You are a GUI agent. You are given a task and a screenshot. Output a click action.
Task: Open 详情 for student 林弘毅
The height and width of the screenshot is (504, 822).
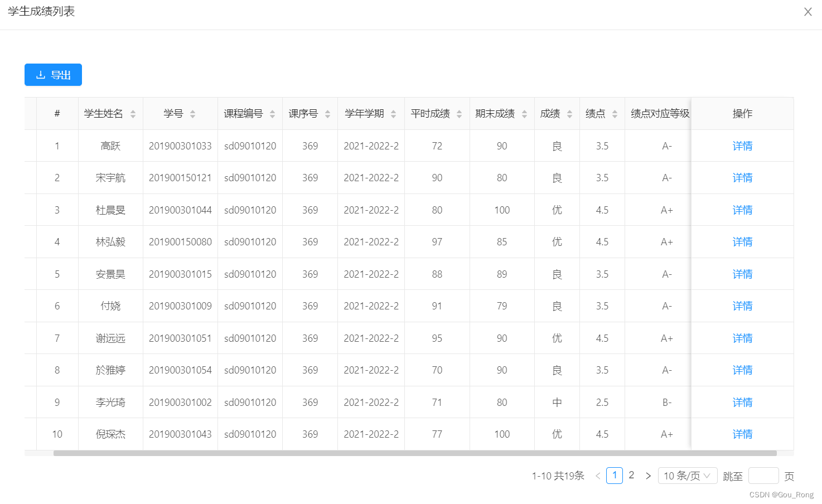coord(742,242)
